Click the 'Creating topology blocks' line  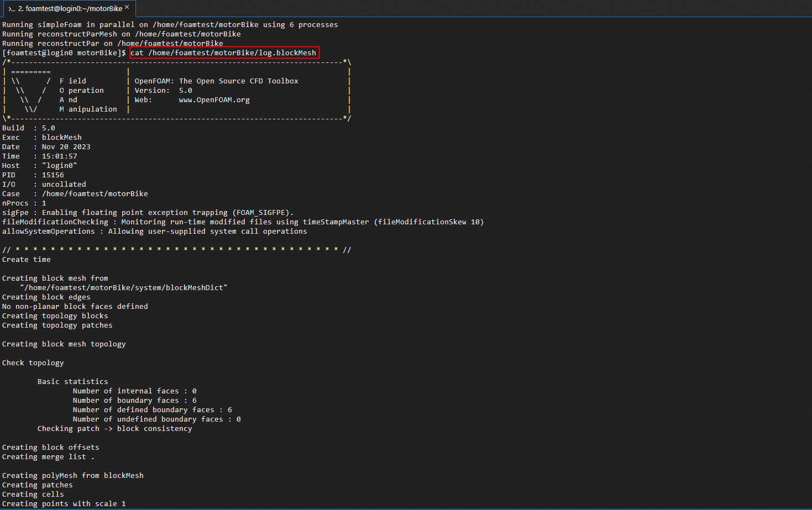coord(55,316)
